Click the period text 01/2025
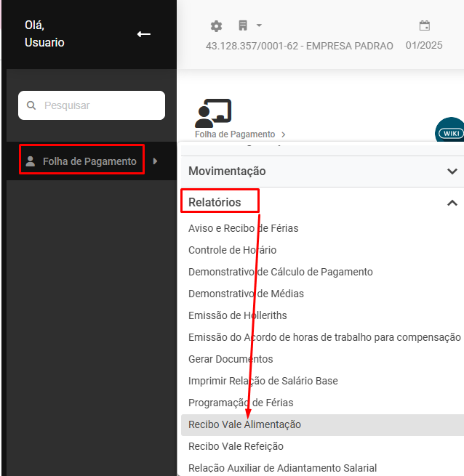The width and height of the screenshot is (464, 476). point(424,46)
